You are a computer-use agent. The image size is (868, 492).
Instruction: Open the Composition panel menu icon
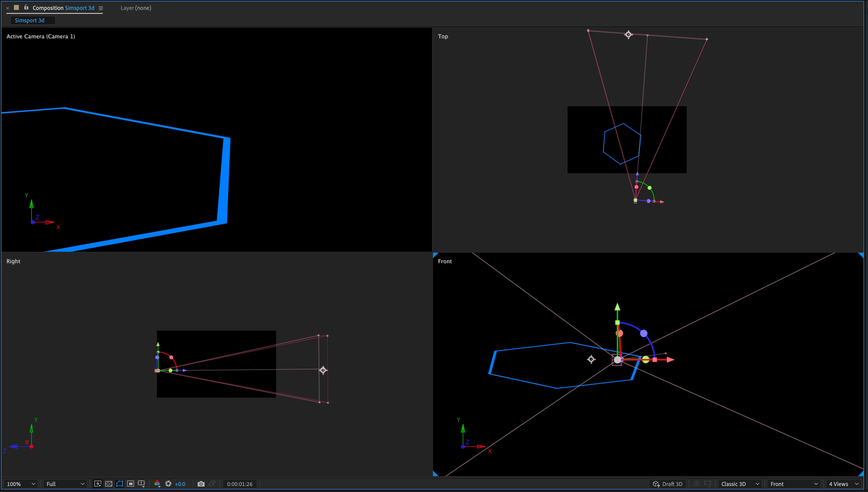(x=101, y=8)
